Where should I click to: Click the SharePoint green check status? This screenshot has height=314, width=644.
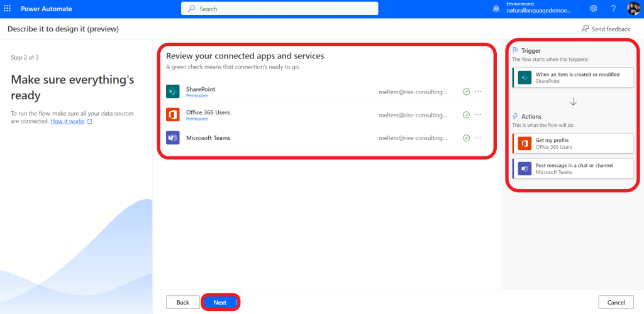pos(466,92)
